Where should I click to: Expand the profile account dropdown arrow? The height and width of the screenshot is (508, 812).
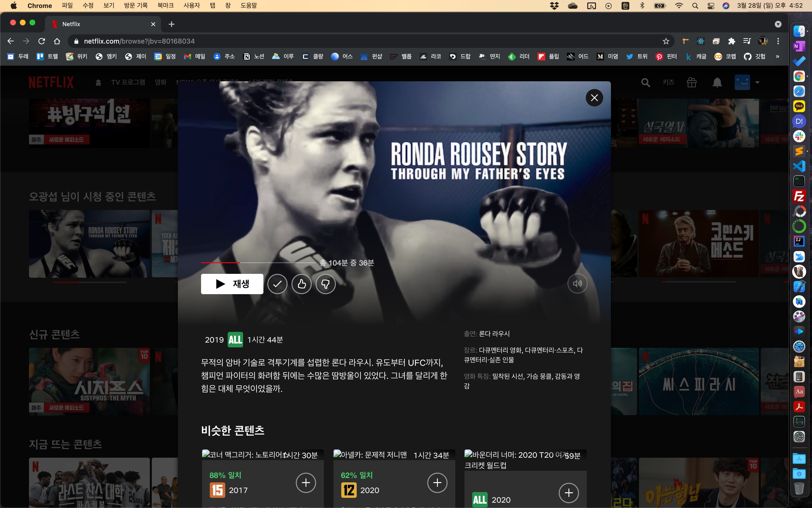(757, 82)
